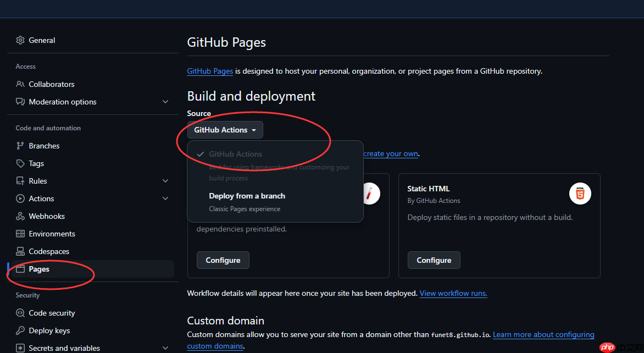Click the Tags icon in sidebar
Image resolution: width=644 pixels, height=353 pixels.
20,163
